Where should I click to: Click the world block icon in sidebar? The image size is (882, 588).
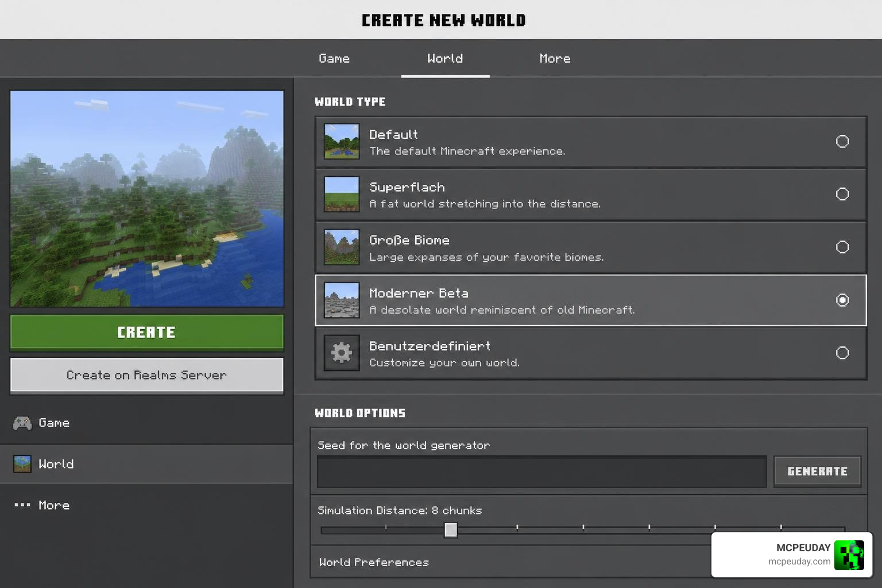click(x=22, y=464)
